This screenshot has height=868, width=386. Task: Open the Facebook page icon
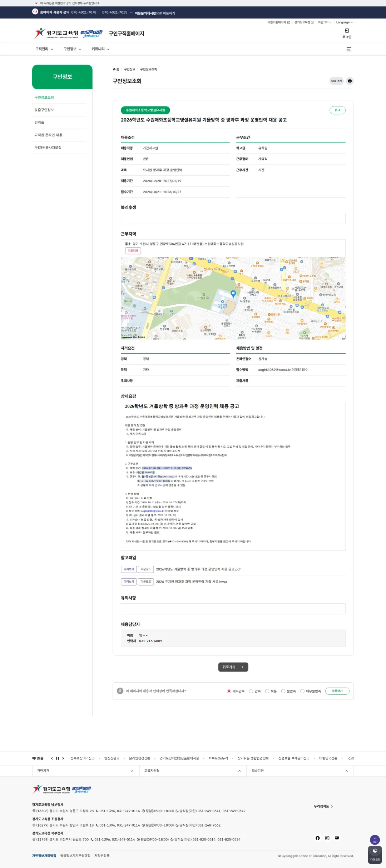point(317,838)
